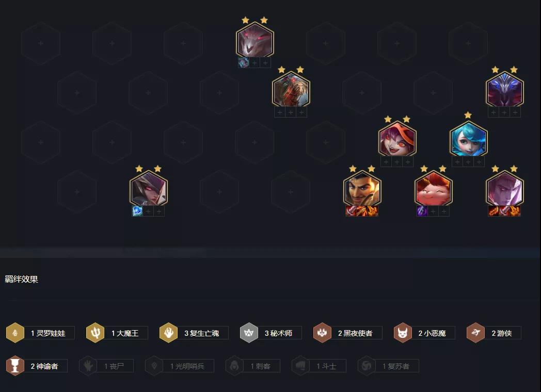Select the inactive 1 斗士 trait
Screen dimensions: 541x392
[319, 366]
